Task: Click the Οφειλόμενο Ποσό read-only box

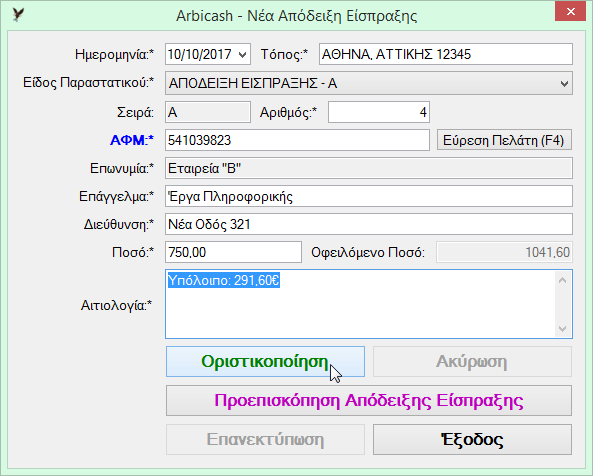Action: [505, 252]
